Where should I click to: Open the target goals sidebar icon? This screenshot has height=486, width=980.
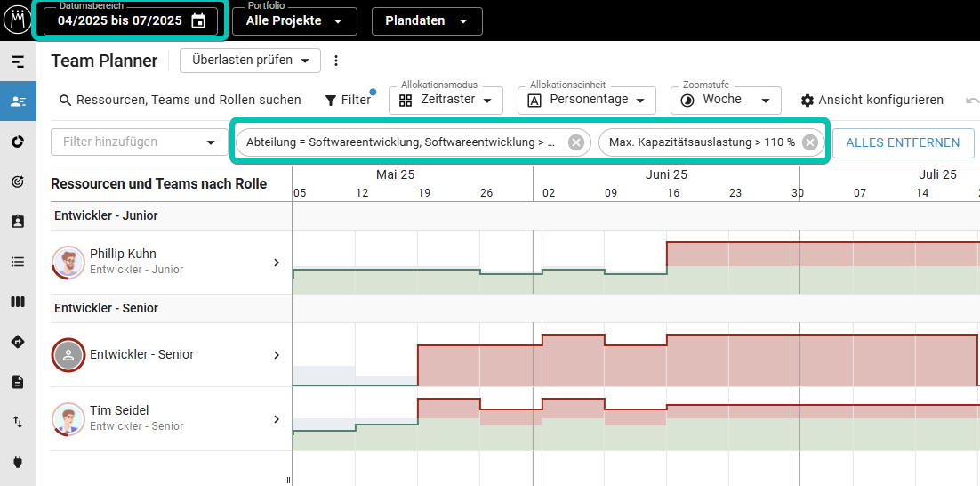coord(18,182)
